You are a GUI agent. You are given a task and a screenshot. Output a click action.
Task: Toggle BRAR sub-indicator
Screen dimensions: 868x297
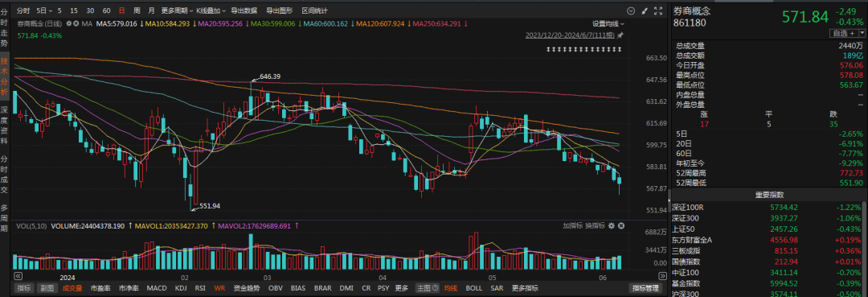(x=323, y=288)
